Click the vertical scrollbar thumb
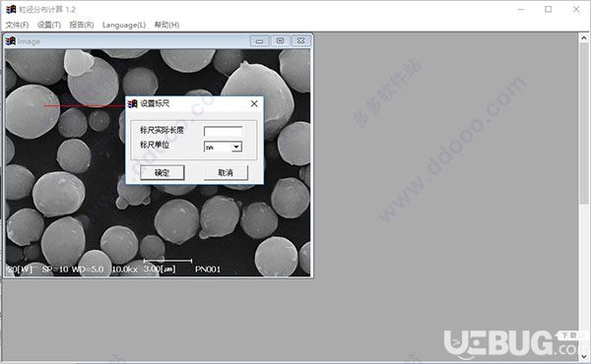 pos(584,124)
